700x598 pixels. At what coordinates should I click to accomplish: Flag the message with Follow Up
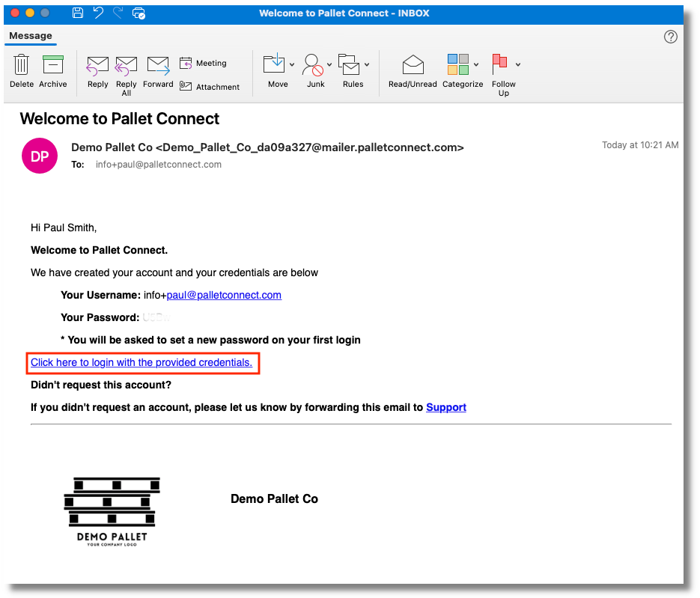[x=499, y=64]
